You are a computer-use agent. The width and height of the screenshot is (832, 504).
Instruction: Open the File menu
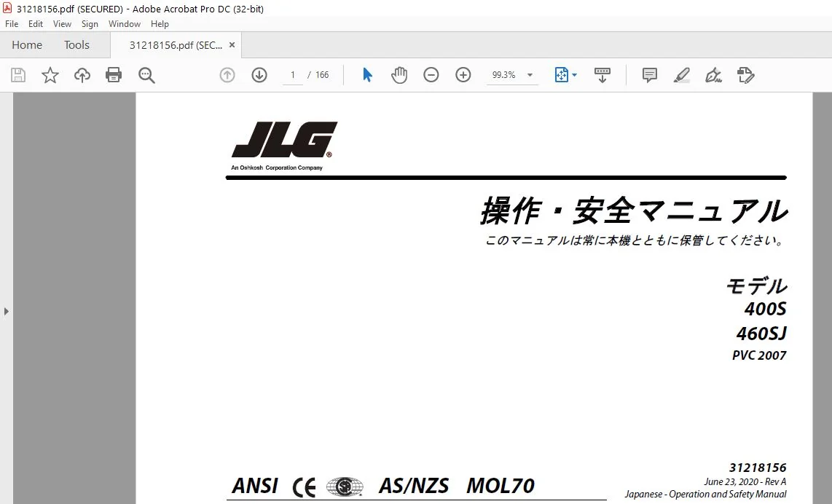[x=12, y=24]
